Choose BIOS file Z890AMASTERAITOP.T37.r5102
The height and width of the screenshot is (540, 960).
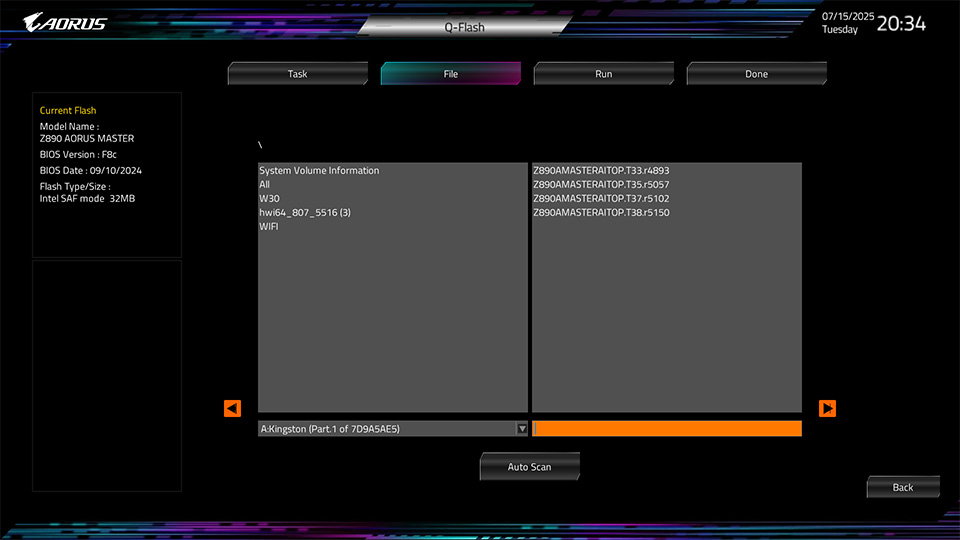pos(601,199)
